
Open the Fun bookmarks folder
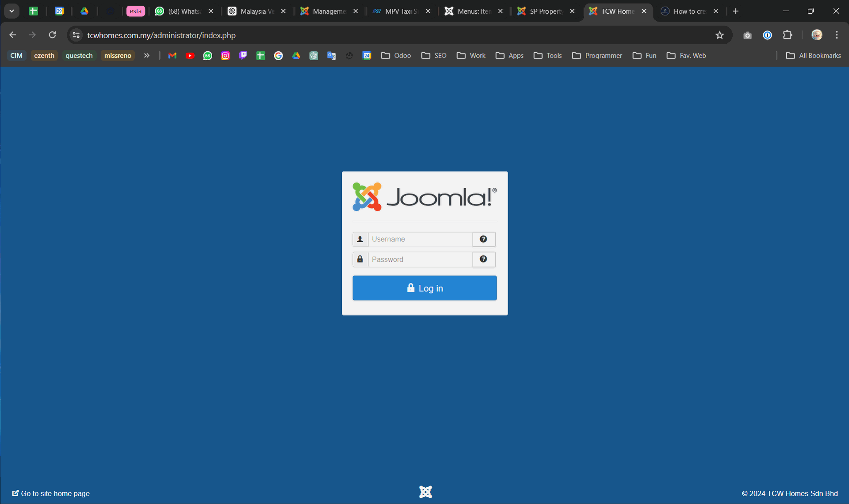point(644,55)
